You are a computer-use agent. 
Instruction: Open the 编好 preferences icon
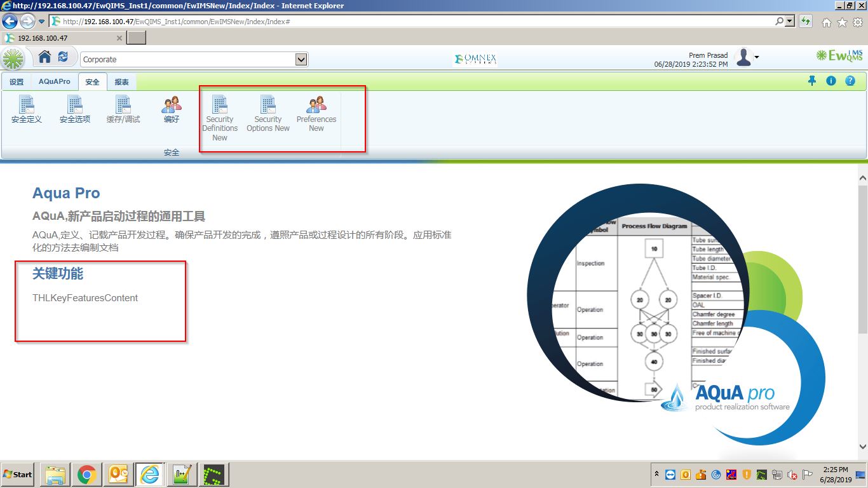point(172,110)
